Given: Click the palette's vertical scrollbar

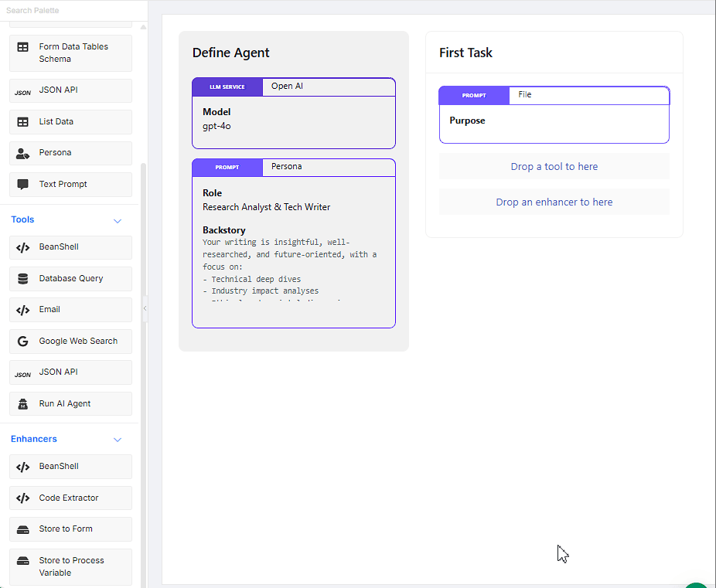Looking at the screenshot, I should pyautogui.click(x=143, y=309).
